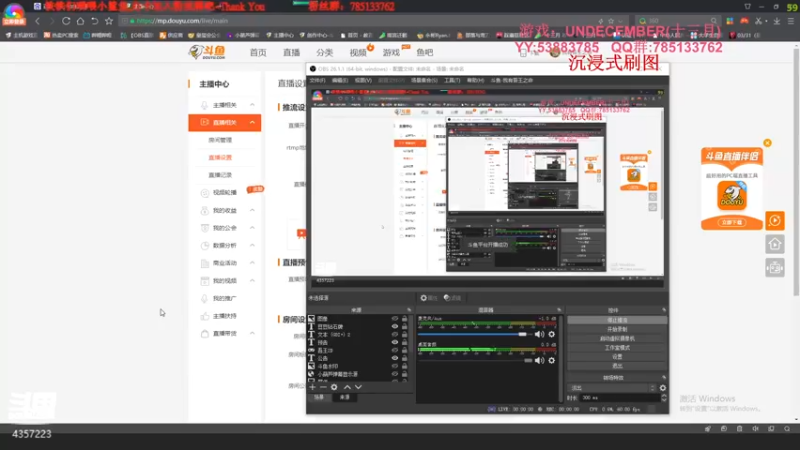The width and height of the screenshot is (800, 450).
Task: Enable 工作室模式 in OBS controls
Action: click(x=617, y=348)
